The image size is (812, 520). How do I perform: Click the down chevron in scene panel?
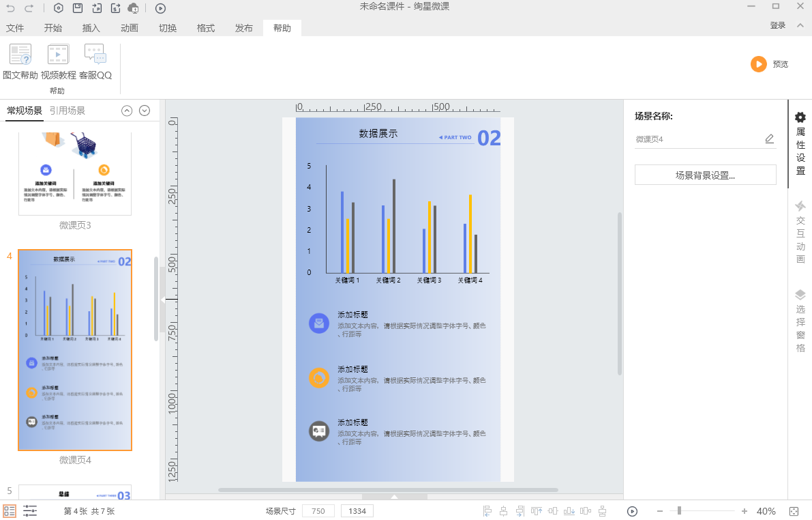[x=145, y=111]
